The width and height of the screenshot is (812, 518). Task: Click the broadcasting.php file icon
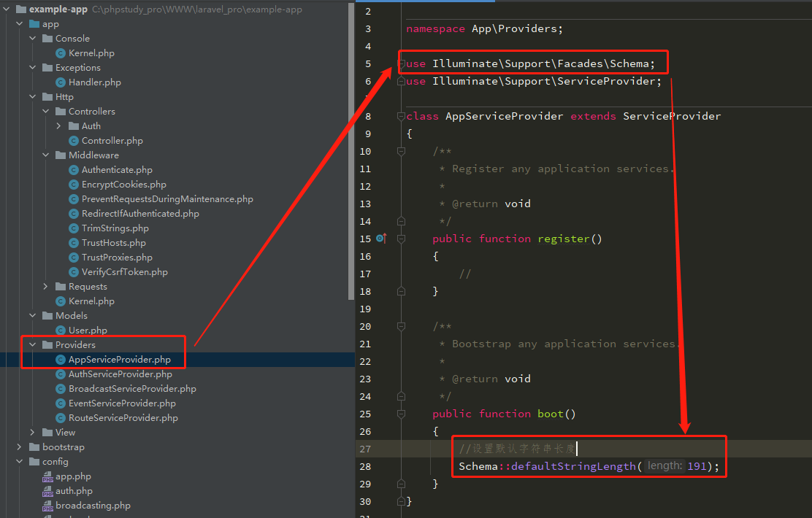(x=47, y=506)
